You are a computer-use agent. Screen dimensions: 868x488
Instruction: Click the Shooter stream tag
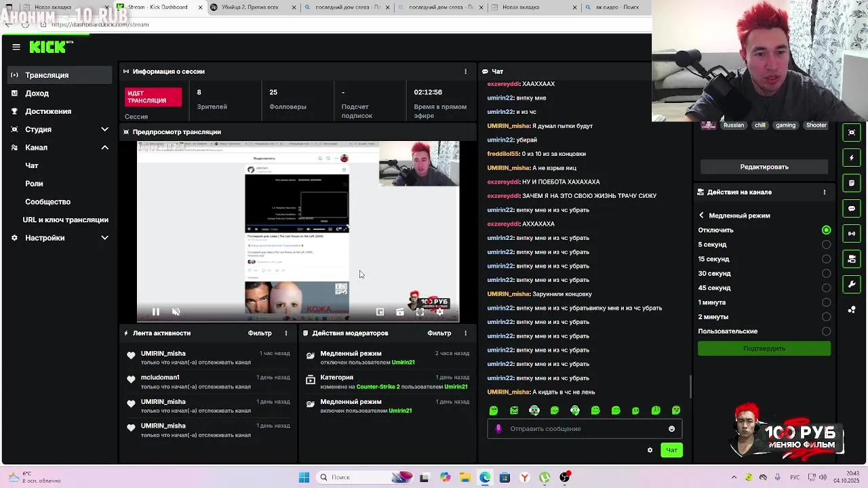point(816,125)
